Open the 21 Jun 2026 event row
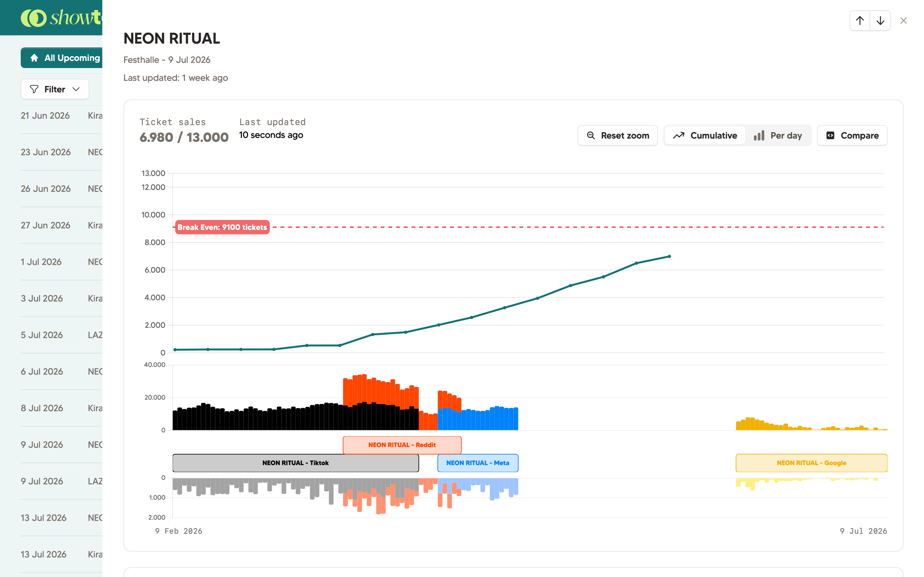The height and width of the screenshot is (577, 924). [61, 116]
